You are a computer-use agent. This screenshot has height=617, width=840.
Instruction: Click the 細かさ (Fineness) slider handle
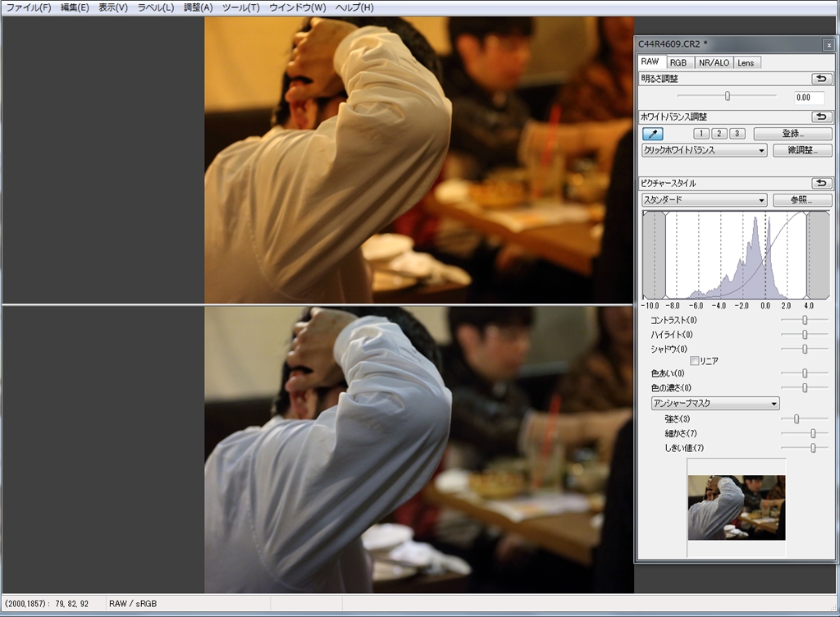tap(813, 433)
